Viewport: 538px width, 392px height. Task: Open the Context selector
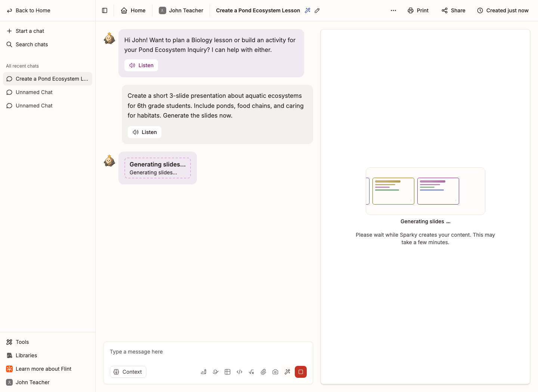[x=128, y=372]
